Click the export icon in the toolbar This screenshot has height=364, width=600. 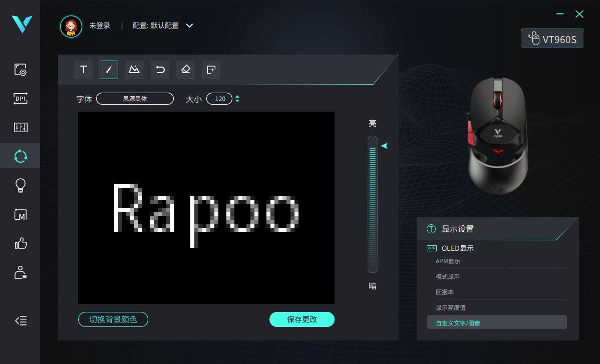click(211, 70)
